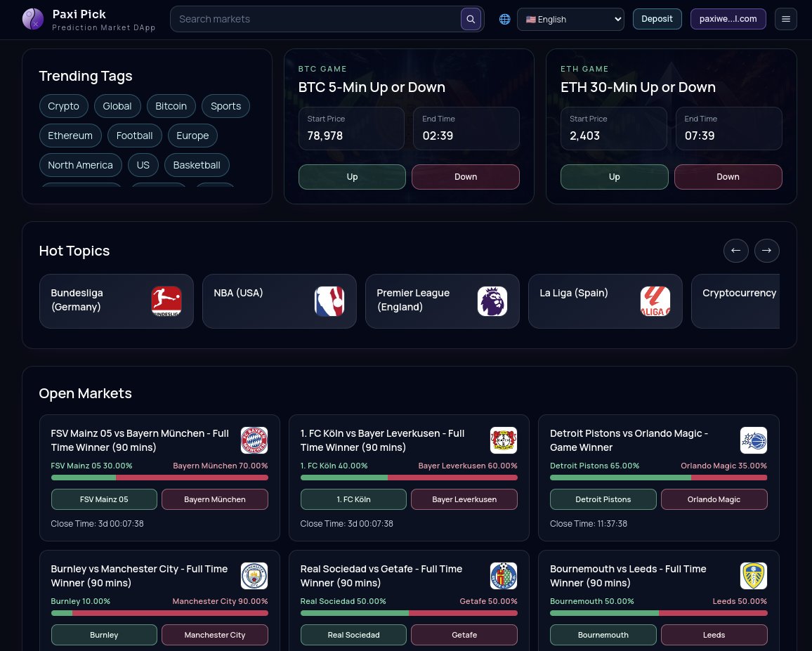This screenshot has width=812, height=651.
Task: Select the Crypto trending tag
Action: point(64,106)
